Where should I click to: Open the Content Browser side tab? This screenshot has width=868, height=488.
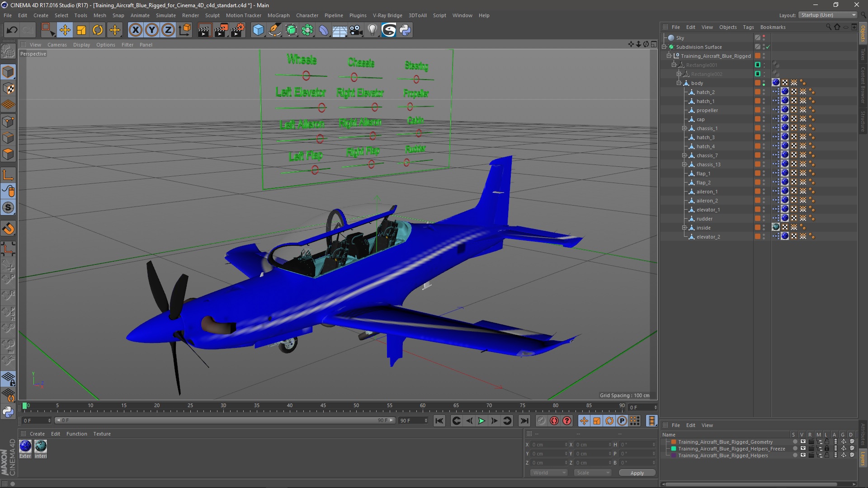click(x=863, y=85)
